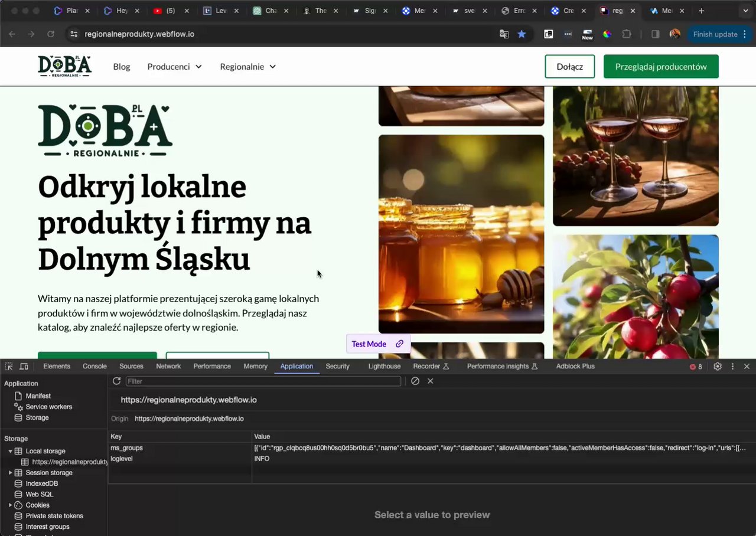
Task: Bookmark page with star icon
Action: pyautogui.click(x=522, y=34)
